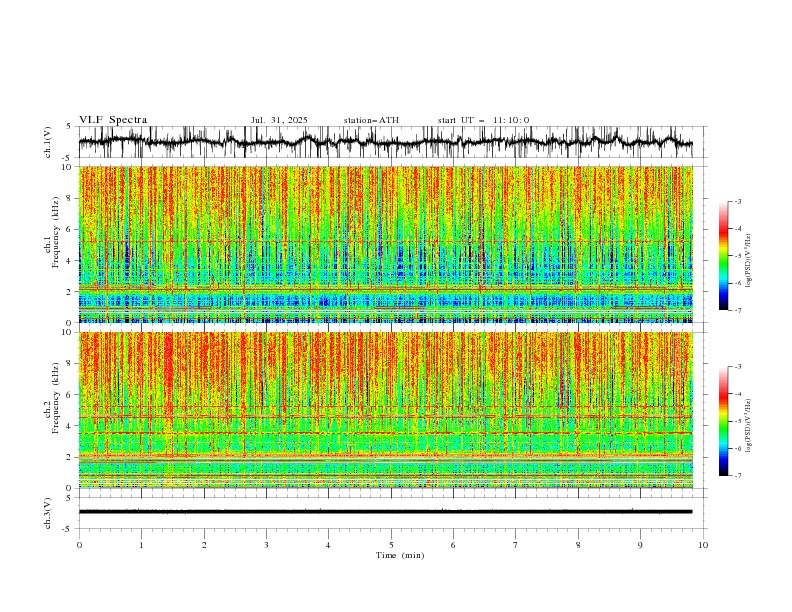Click the "VLF Spectra" plot title
792x612 pixels.
(113, 120)
